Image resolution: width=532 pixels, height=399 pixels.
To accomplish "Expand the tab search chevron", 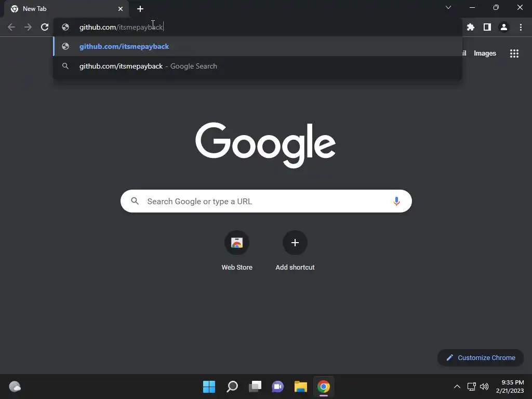I will pyautogui.click(x=448, y=7).
